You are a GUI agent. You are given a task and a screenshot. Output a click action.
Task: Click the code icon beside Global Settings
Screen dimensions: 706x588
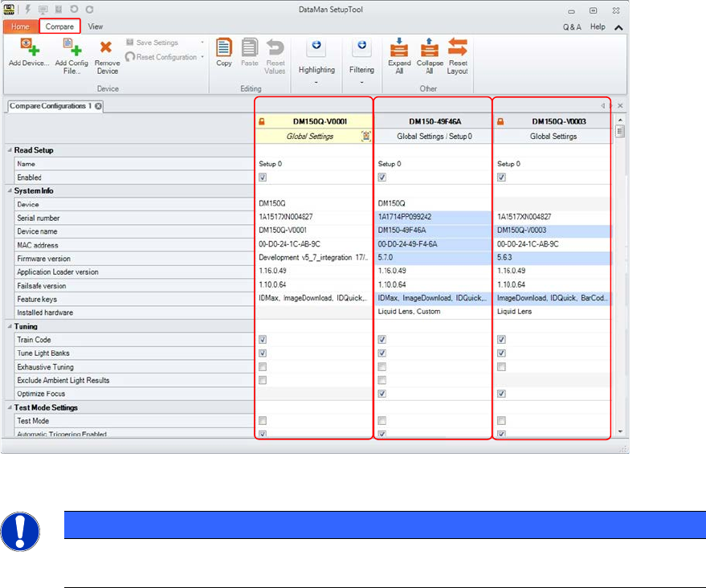pyautogui.click(x=366, y=136)
